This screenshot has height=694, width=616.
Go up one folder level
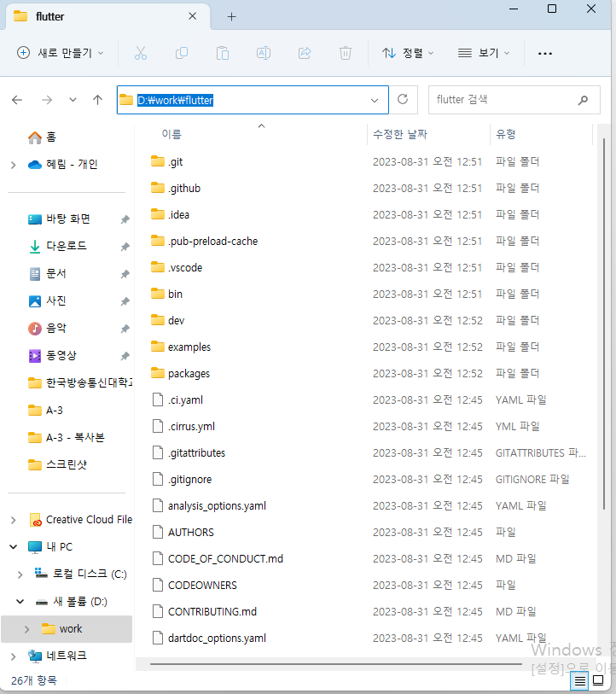[97, 100]
